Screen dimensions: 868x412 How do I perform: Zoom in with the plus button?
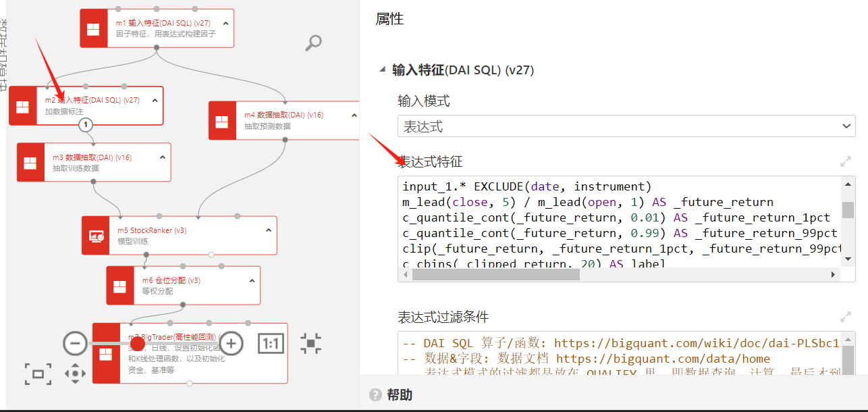click(232, 343)
